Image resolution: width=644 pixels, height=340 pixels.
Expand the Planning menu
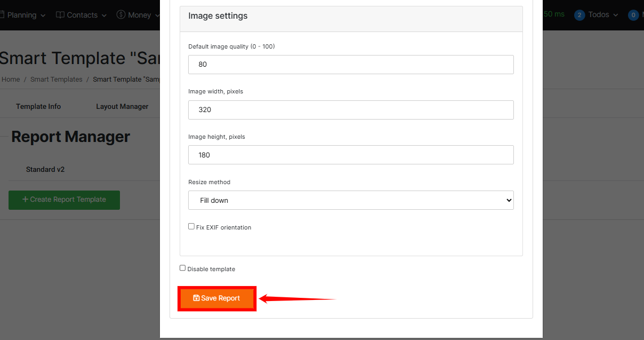(x=26, y=15)
